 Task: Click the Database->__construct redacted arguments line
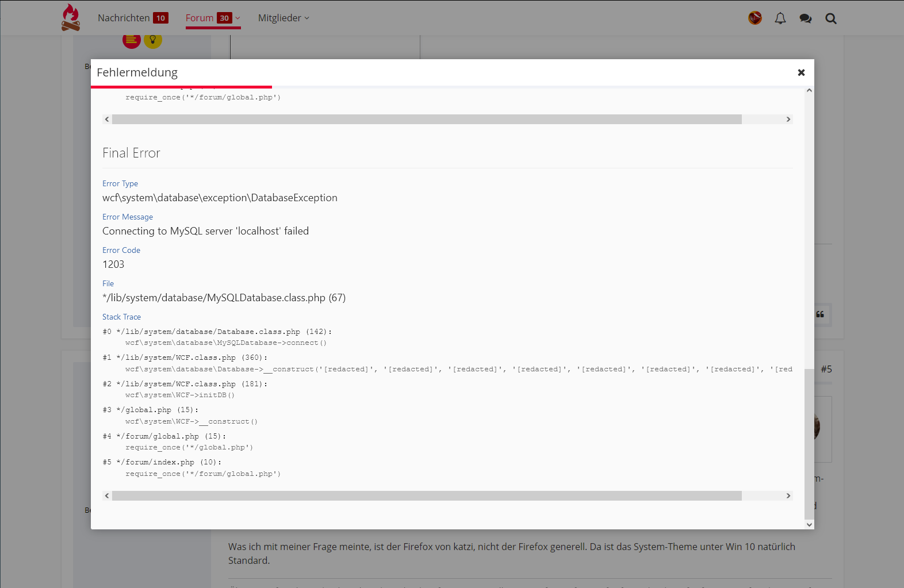[x=459, y=369]
